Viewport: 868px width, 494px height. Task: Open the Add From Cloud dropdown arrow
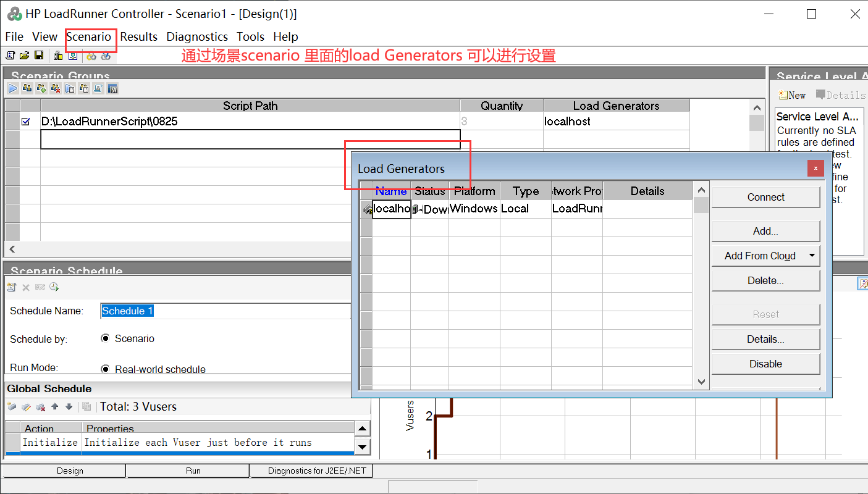pos(812,256)
